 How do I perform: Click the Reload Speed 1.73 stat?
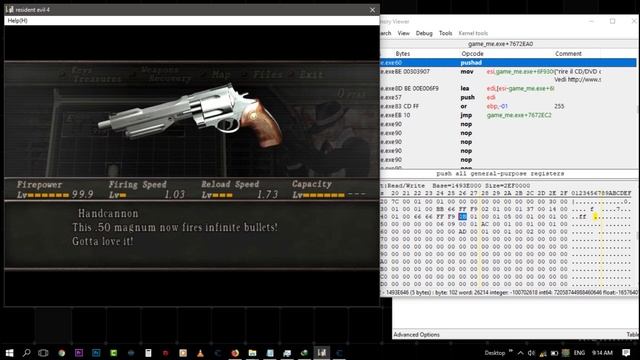tap(240, 189)
